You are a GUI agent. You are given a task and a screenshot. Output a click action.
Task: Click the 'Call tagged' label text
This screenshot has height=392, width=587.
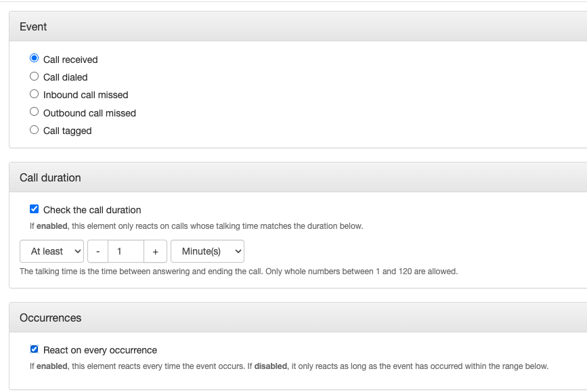[68, 131]
